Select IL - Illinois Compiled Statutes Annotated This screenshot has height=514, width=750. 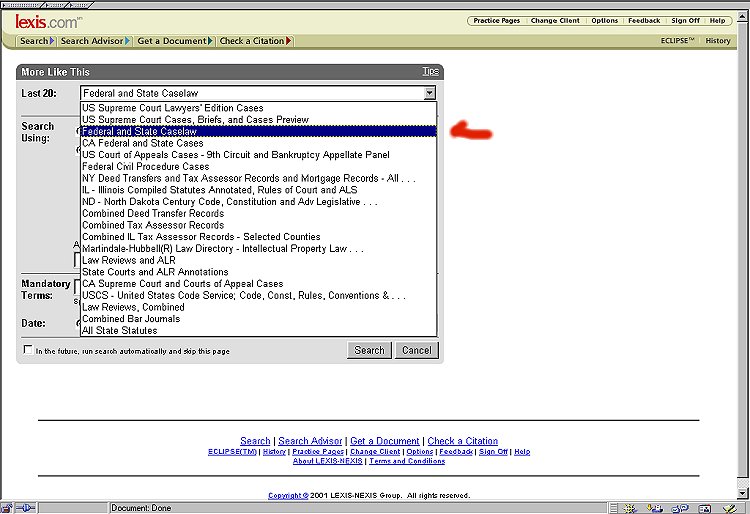(258, 190)
